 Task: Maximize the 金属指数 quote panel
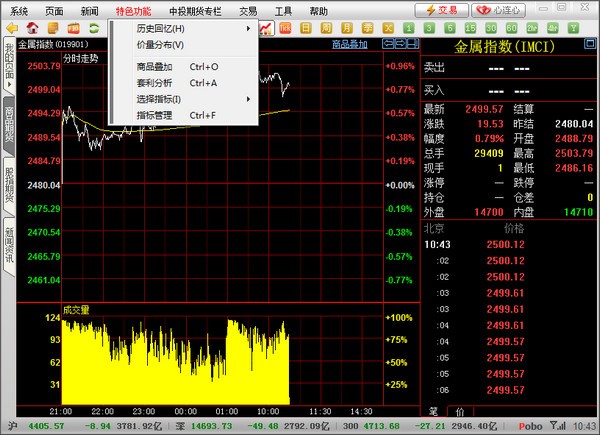(590, 44)
